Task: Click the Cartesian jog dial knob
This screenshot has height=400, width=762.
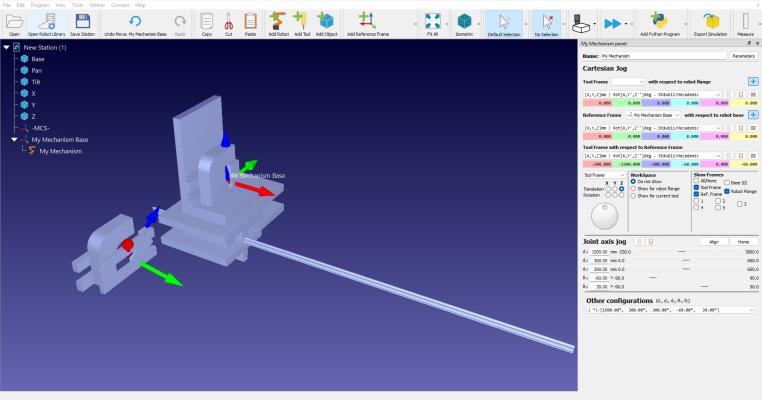Action: [x=604, y=216]
